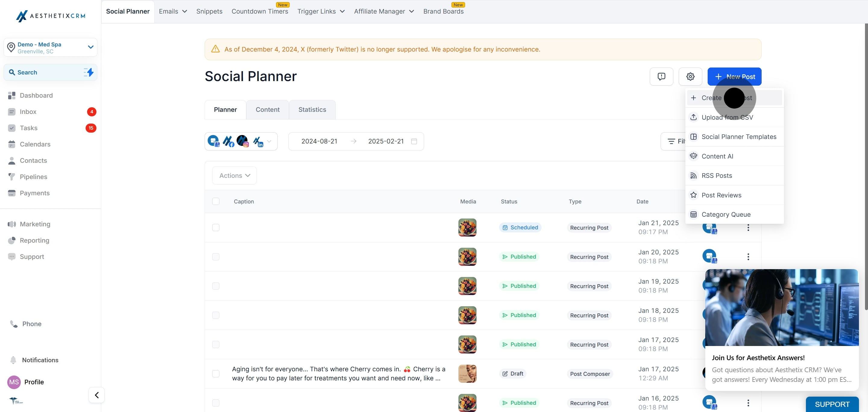This screenshot has width=868, height=412.
Task: Click the feedback message icon button
Action: 661,77
